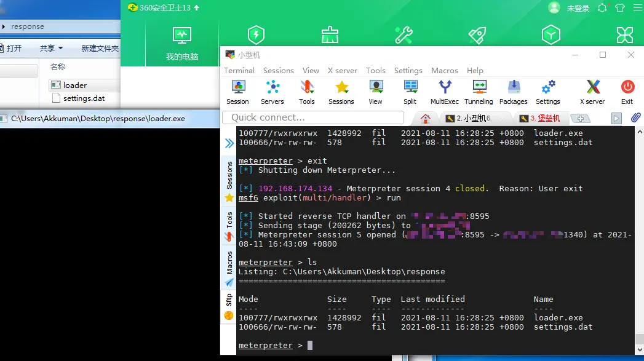Open the Tools menu in menu bar
Screen dimensions: 644x361
pyautogui.click(x=376, y=71)
